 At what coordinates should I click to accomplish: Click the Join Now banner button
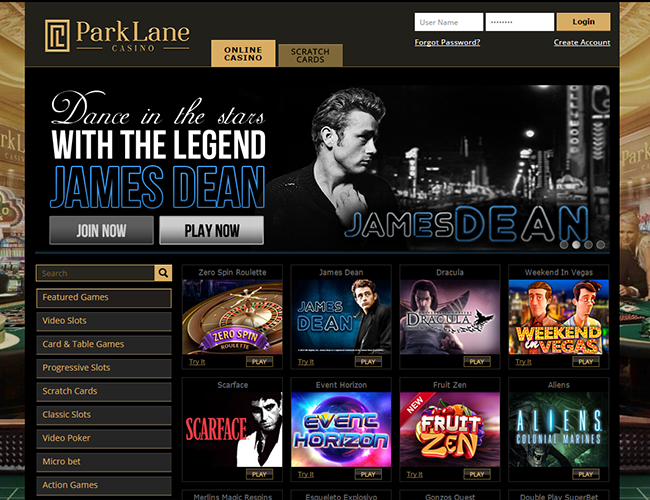click(101, 231)
